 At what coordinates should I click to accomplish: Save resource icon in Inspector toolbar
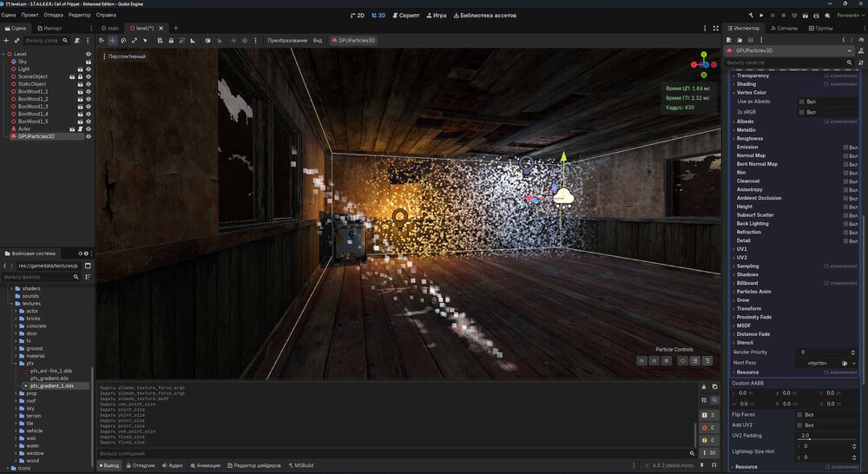(x=751, y=40)
